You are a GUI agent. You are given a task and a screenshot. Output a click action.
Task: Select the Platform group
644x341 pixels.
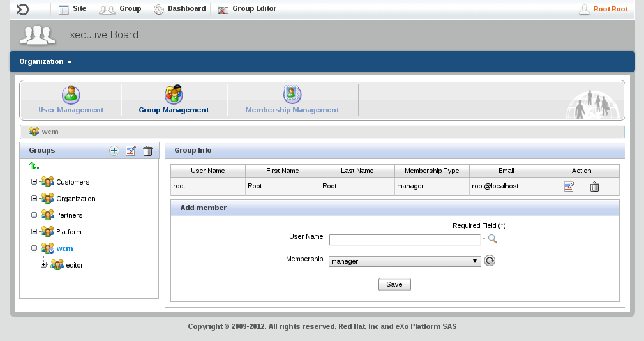68,232
